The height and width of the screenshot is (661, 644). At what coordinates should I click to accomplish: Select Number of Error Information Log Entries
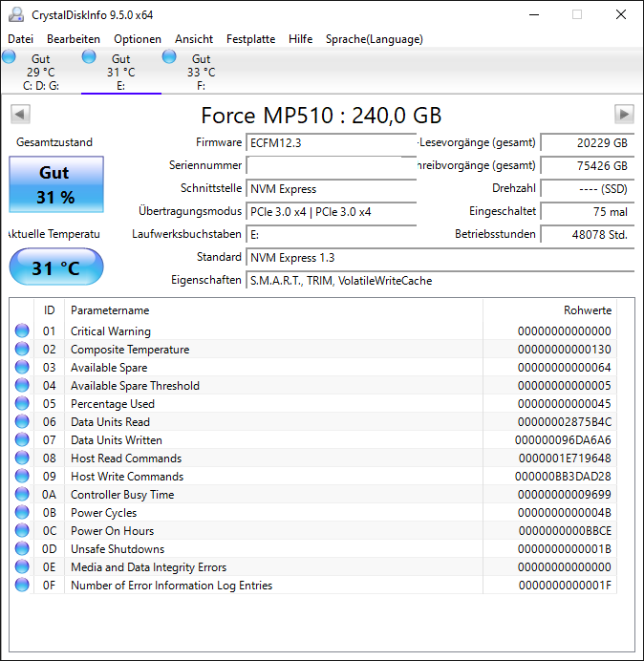[172, 586]
